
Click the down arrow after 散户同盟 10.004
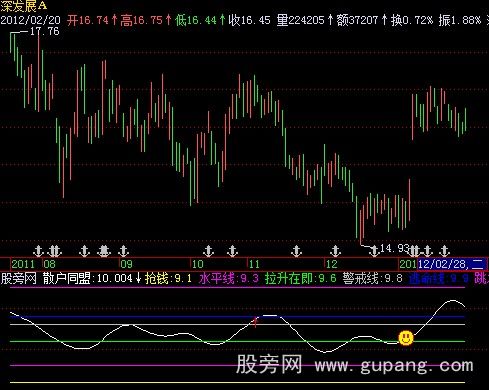(139, 278)
